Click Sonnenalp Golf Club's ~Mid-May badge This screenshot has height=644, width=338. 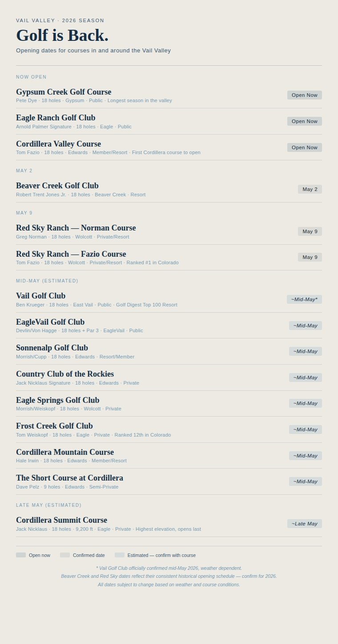[305, 351]
